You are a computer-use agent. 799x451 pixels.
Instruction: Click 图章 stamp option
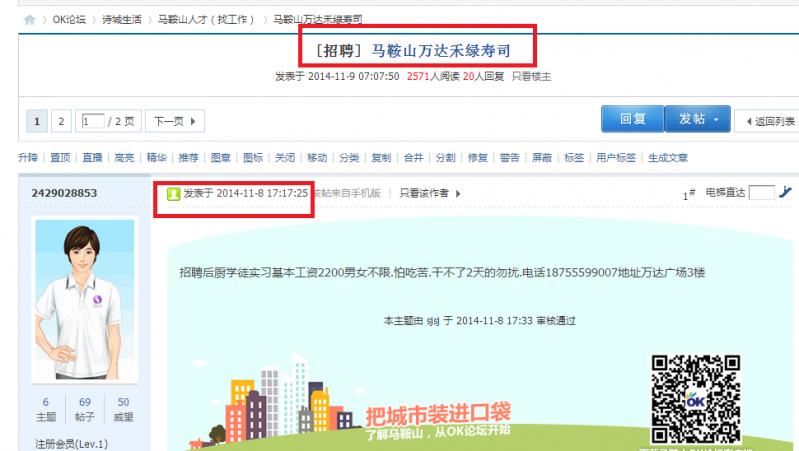click(221, 158)
